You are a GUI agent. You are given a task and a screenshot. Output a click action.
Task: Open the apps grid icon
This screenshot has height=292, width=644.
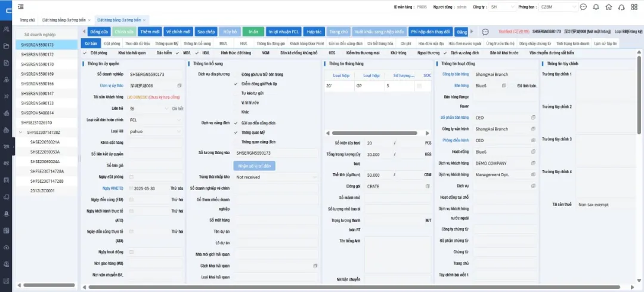coord(636,7)
